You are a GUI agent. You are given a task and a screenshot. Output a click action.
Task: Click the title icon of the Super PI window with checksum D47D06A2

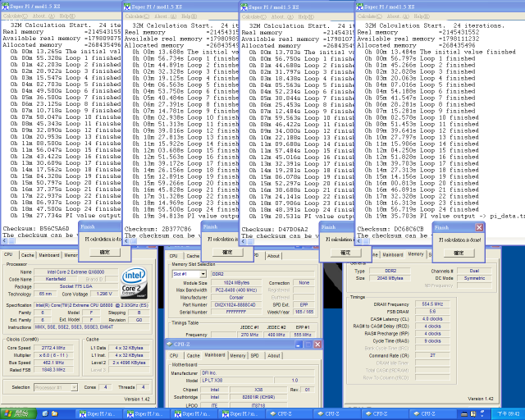coord(244,7)
